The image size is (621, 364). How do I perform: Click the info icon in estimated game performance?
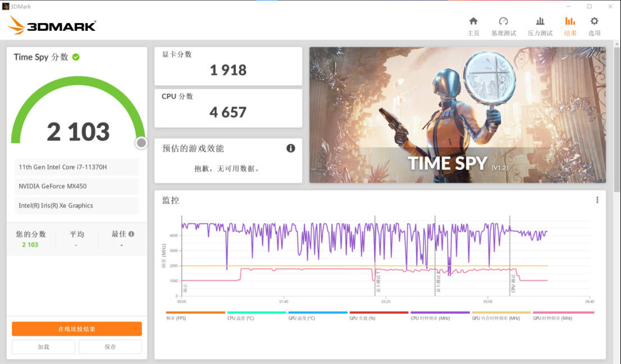click(x=291, y=149)
